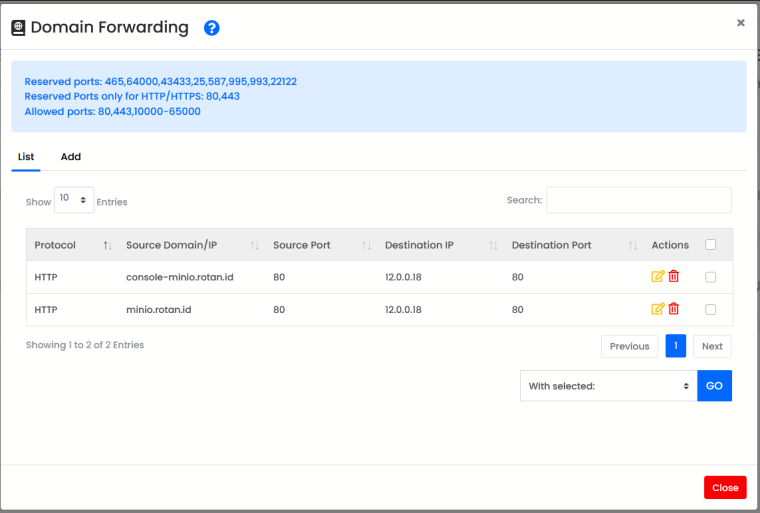Click the minio.rotan.id domain cell

coord(158,309)
